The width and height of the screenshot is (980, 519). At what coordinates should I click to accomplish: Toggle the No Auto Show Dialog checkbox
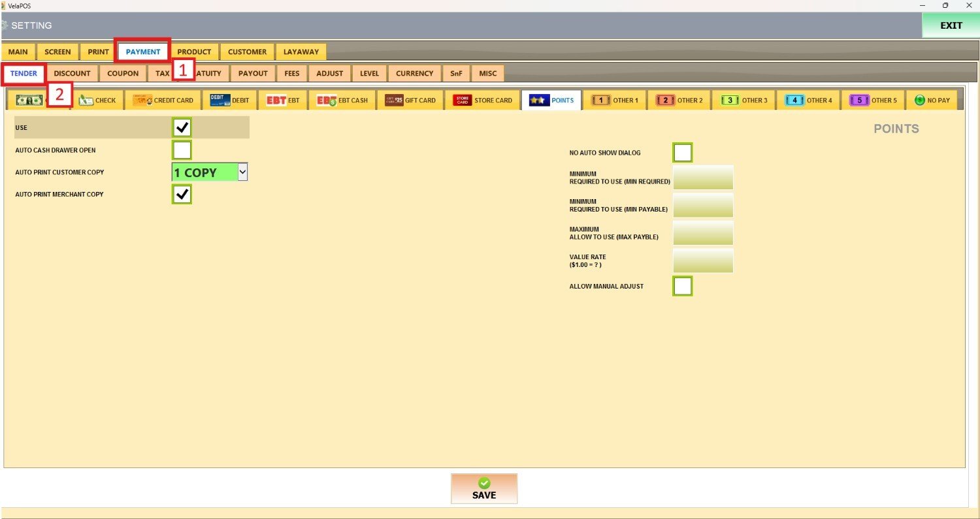682,153
